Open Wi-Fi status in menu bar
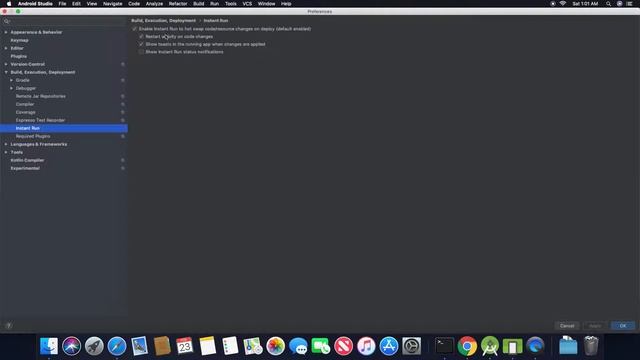Image resolution: width=640 pixels, height=360 pixels. pyautogui.click(x=563, y=4)
